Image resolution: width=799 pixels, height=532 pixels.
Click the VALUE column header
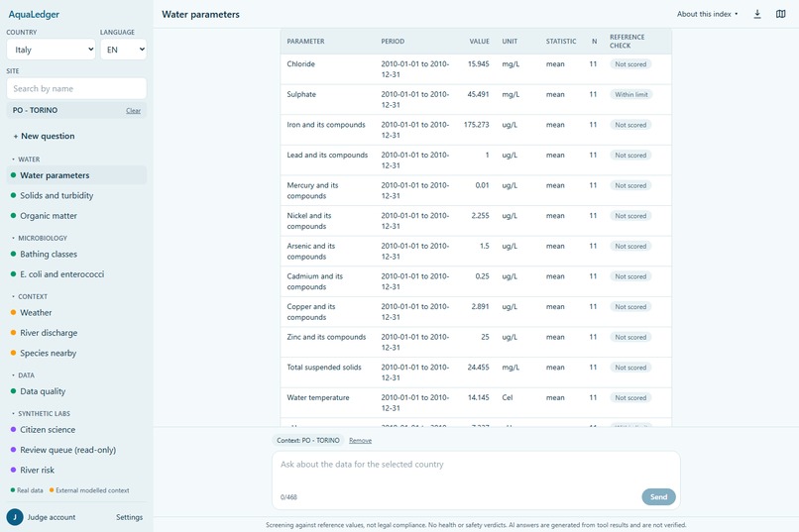[479, 42]
